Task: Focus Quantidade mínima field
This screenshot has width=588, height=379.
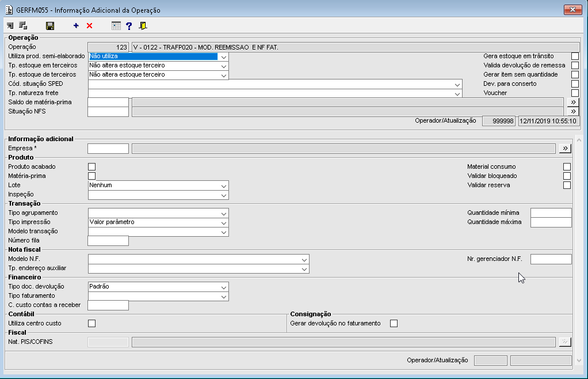Action: pyautogui.click(x=551, y=213)
